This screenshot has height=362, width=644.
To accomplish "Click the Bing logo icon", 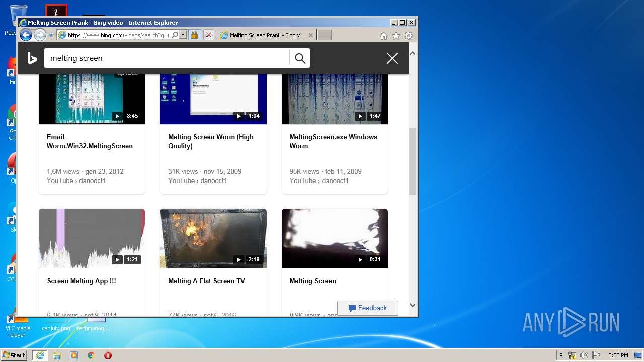I will point(32,58).
